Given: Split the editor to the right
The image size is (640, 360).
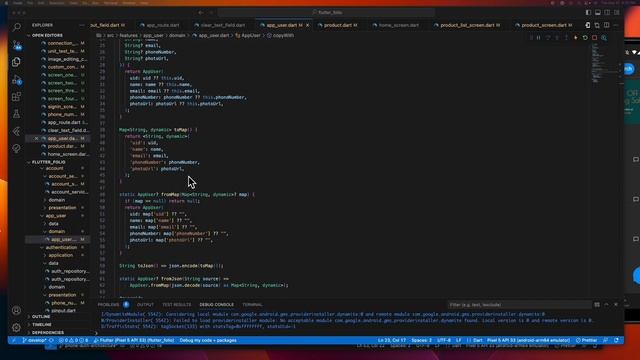Looking at the screenshot, I should (607, 25).
